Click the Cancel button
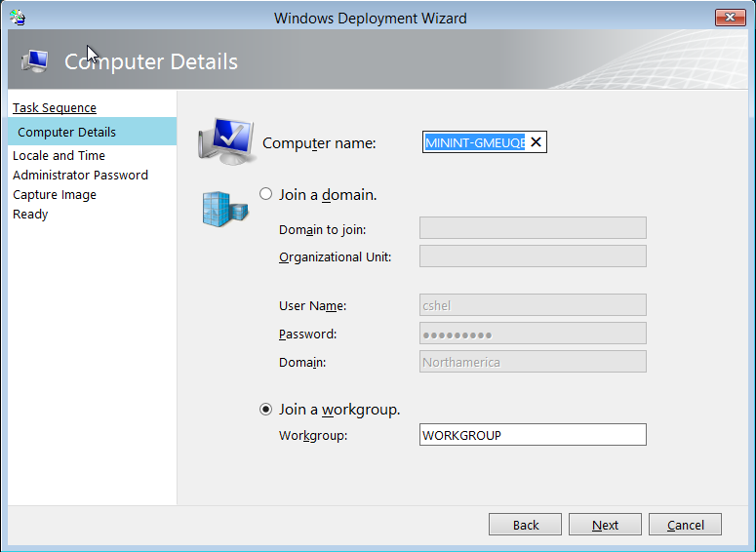This screenshot has height=552, width=756. click(685, 524)
